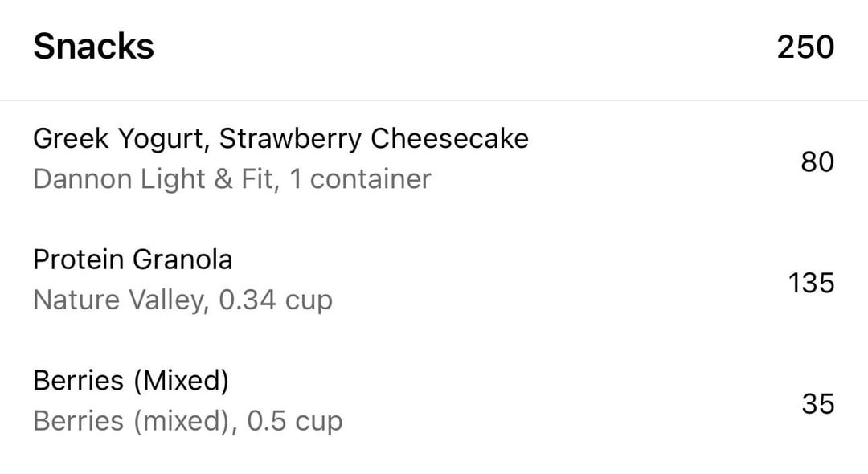Tap the Snacks total 250 calories
This screenshot has width=868, height=474.
click(x=805, y=47)
